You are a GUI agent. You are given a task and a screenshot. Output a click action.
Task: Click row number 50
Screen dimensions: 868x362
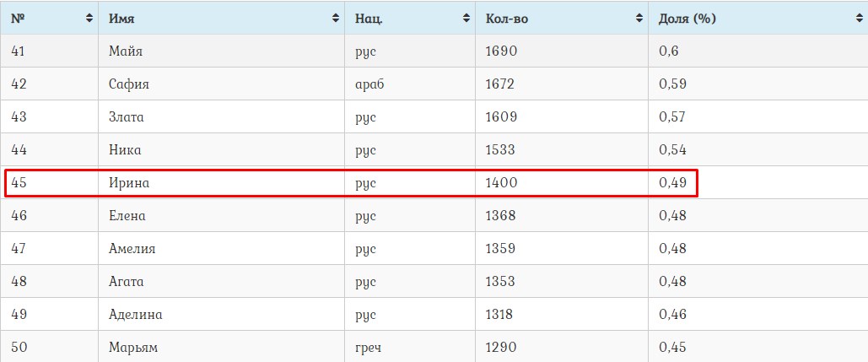click(19, 347)
